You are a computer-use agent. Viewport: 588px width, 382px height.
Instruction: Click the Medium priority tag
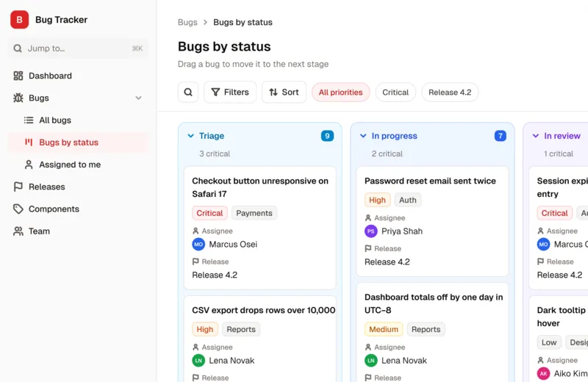[384, 329]
